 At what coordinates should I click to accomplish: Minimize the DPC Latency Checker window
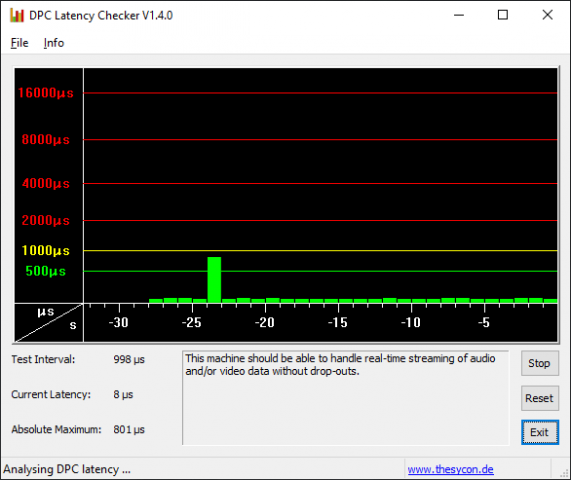(x=459, y=15)
